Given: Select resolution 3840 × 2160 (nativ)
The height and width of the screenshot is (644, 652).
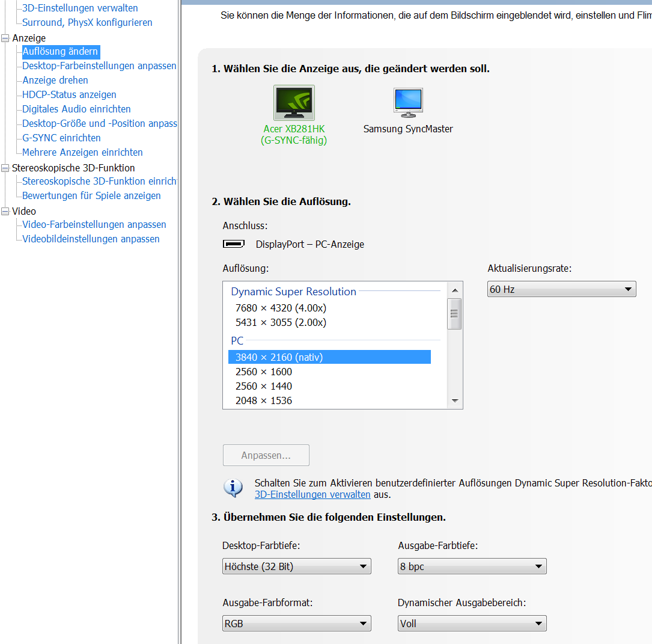Looking at the screenshot, I should 329,357.
